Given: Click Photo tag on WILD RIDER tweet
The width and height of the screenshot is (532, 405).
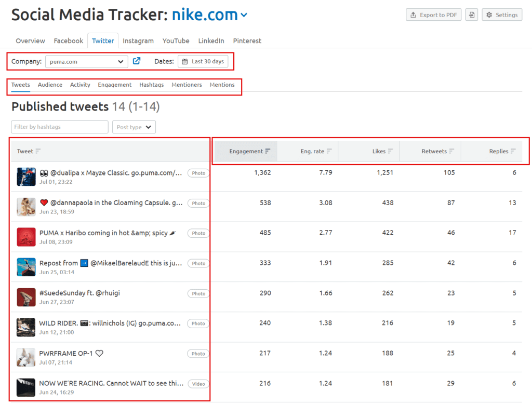Looking at the screenshot, I should click(198, 323).
